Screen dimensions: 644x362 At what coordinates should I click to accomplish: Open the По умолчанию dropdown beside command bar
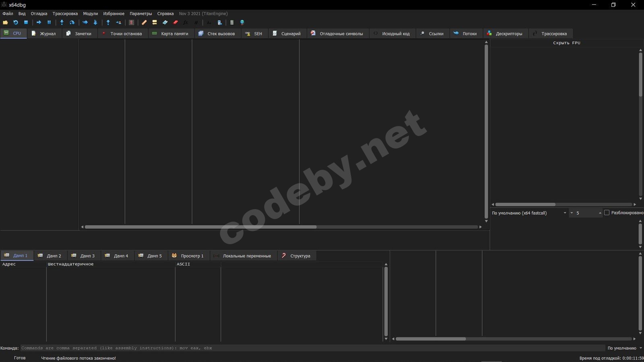[x=625, y=348]
